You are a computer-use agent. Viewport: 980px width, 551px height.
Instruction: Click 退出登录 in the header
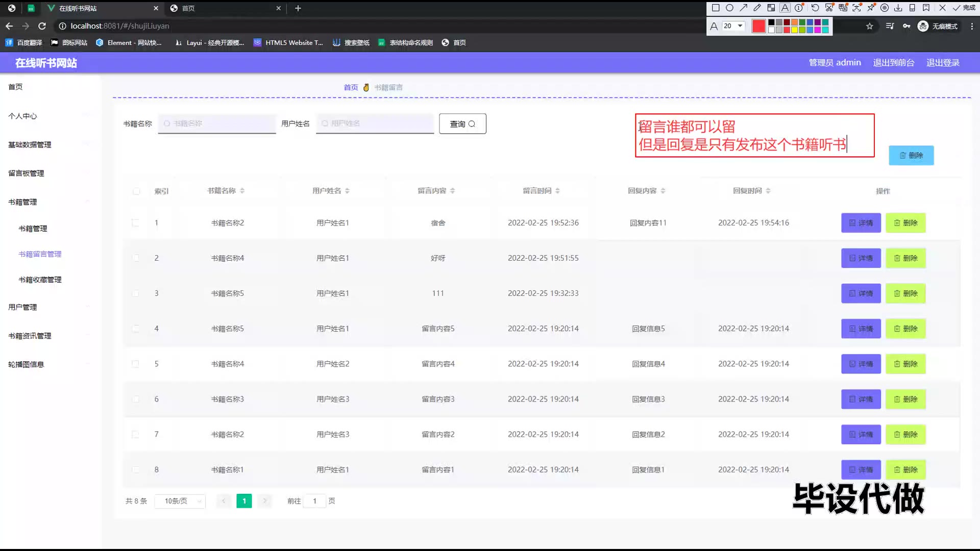coord(943,63)
